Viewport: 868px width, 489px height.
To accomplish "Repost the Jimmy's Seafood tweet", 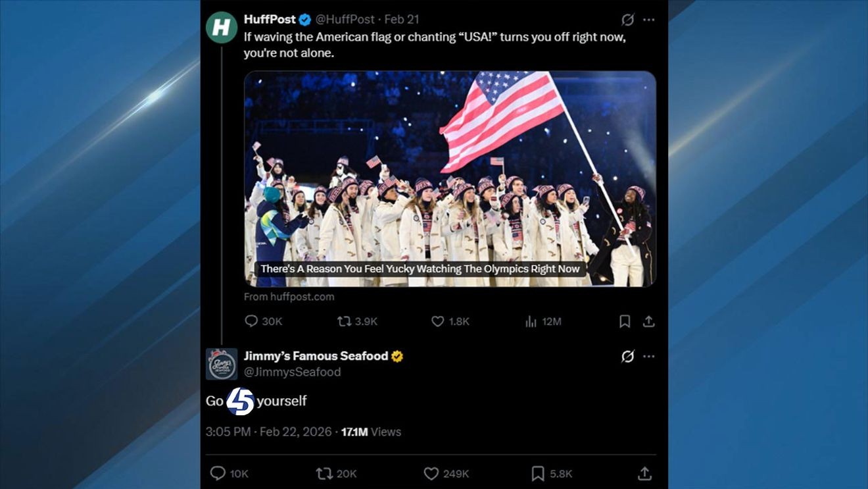I will [x=324, y=473].
